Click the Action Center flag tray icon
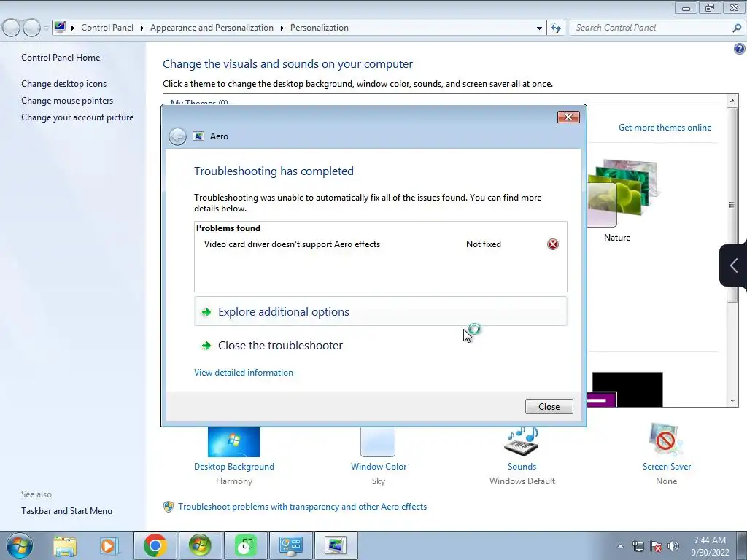The width and height of the screenshot is (747, 560). pyautogui.click(x=656, y=546)
